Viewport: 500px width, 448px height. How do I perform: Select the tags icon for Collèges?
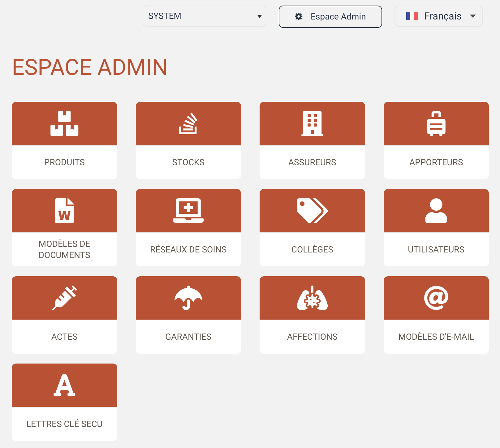click(312, 211)
